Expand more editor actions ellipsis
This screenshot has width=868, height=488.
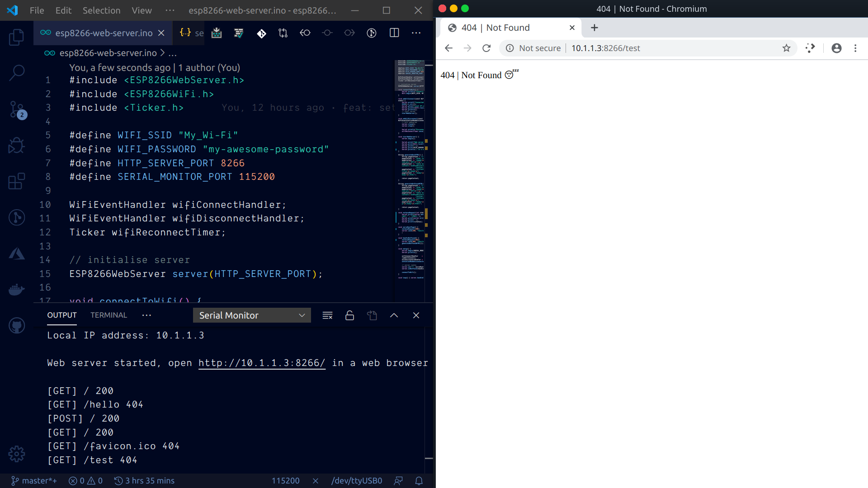pyautogui.click(x=416, y=33)
